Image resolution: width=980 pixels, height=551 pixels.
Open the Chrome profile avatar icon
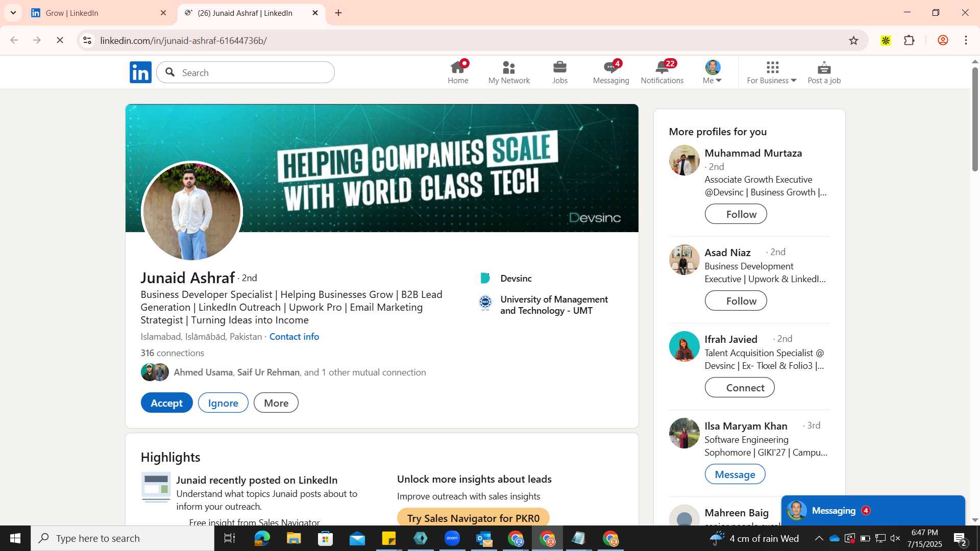point(943,40)
